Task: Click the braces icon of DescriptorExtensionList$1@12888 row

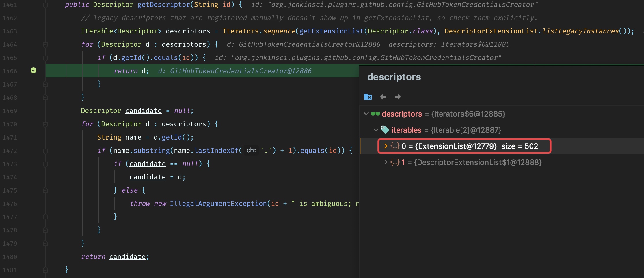Action: 395,162
